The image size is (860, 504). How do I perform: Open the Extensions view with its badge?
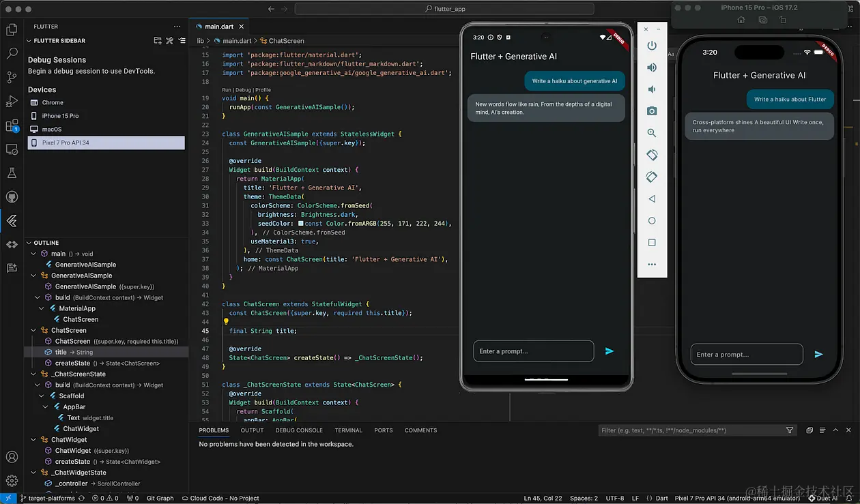point(12,125)
